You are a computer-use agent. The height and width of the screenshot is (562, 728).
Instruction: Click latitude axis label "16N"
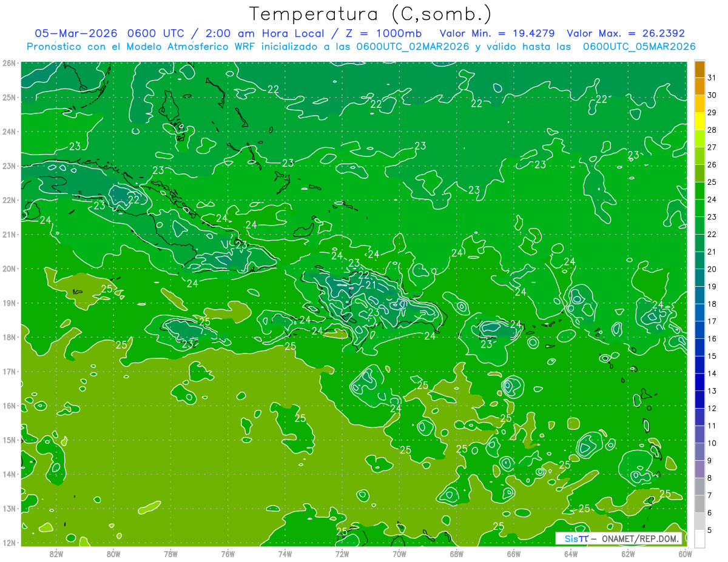coord(9,406)
